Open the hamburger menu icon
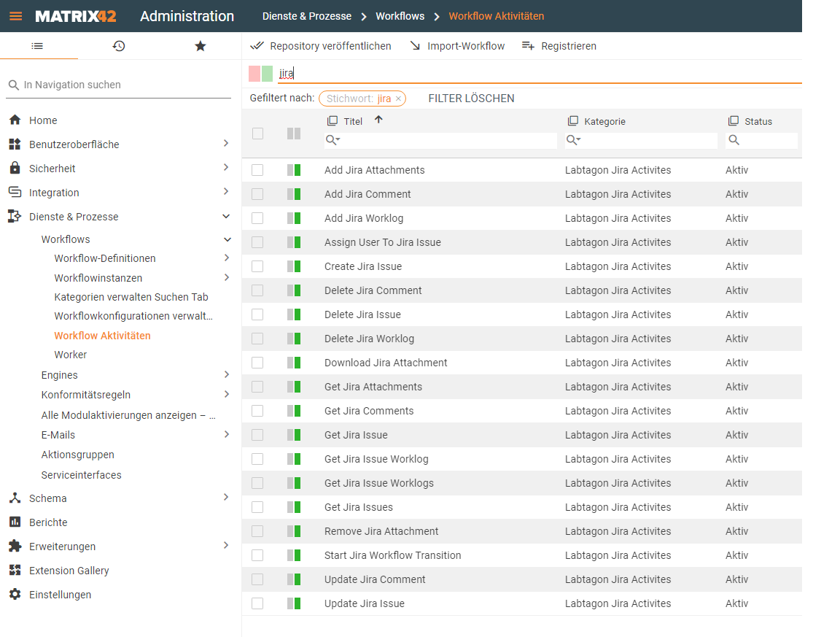Screen dimensions: 840x637 click(x=15, y=16)
